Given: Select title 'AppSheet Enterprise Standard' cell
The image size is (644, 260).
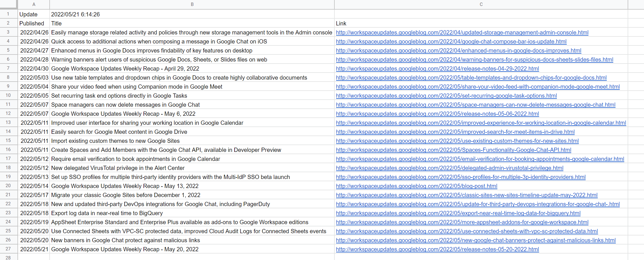Looking at the screenshot, I should point(192,222).
